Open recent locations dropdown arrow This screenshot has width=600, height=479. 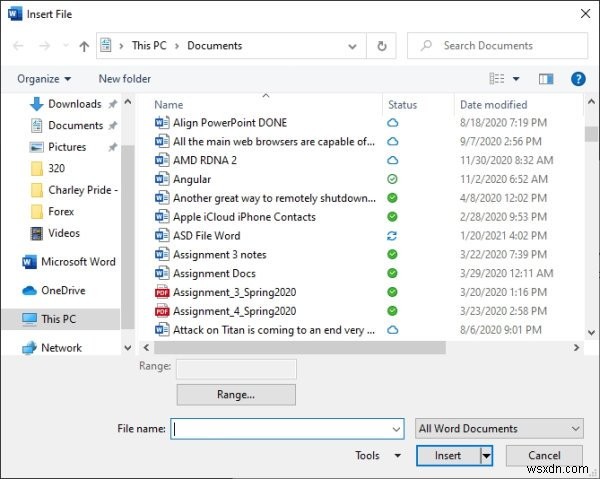[x=65, y=46]
